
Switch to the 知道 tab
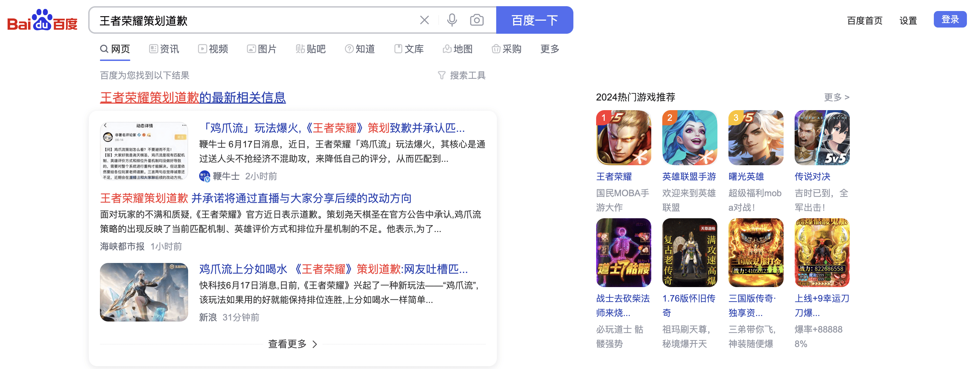360,49
